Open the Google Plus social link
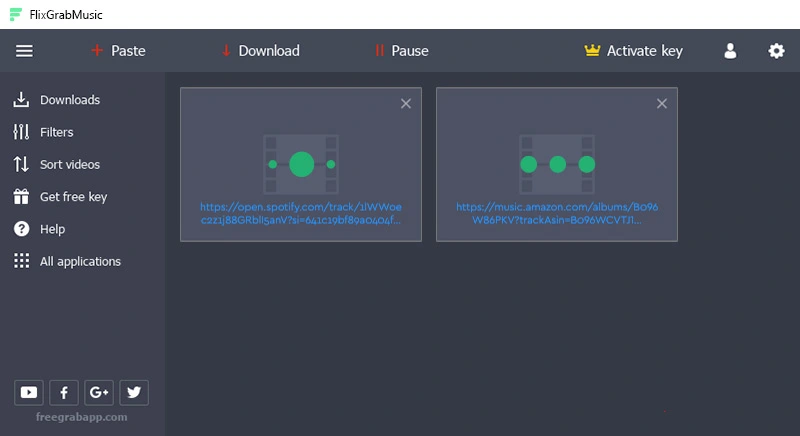This screenshot has width=800, height=436. click(x=98, y=393)
